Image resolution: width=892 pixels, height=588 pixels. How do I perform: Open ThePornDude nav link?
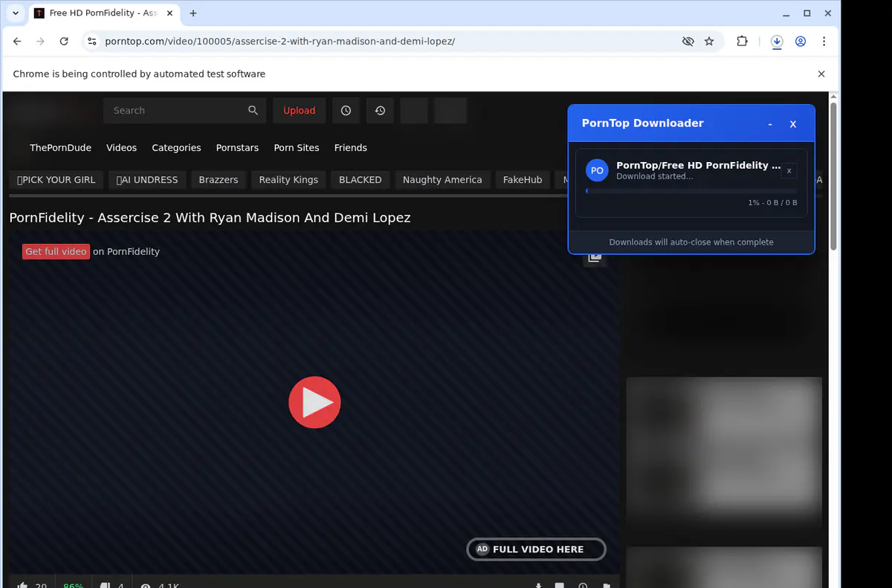(60, 148)
